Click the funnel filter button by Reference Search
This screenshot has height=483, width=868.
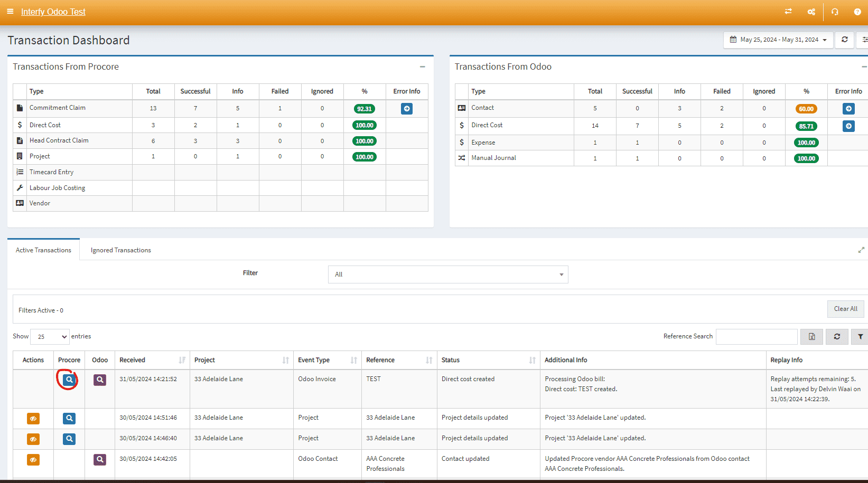(860, 337)
